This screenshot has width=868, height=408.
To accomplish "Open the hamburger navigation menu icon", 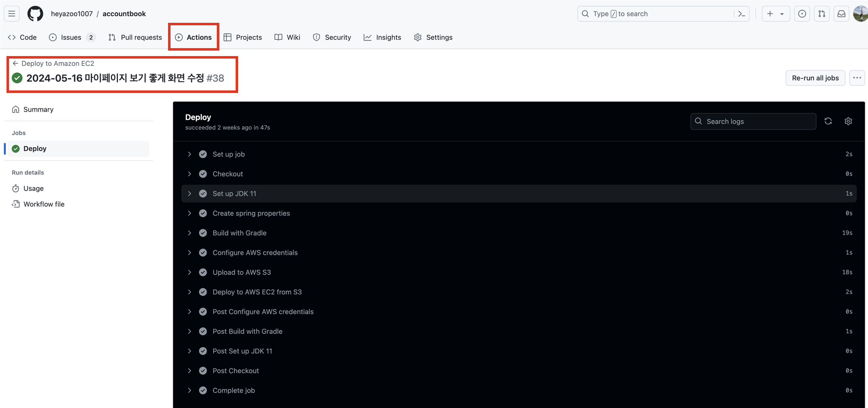I will (x=12, y=14).
